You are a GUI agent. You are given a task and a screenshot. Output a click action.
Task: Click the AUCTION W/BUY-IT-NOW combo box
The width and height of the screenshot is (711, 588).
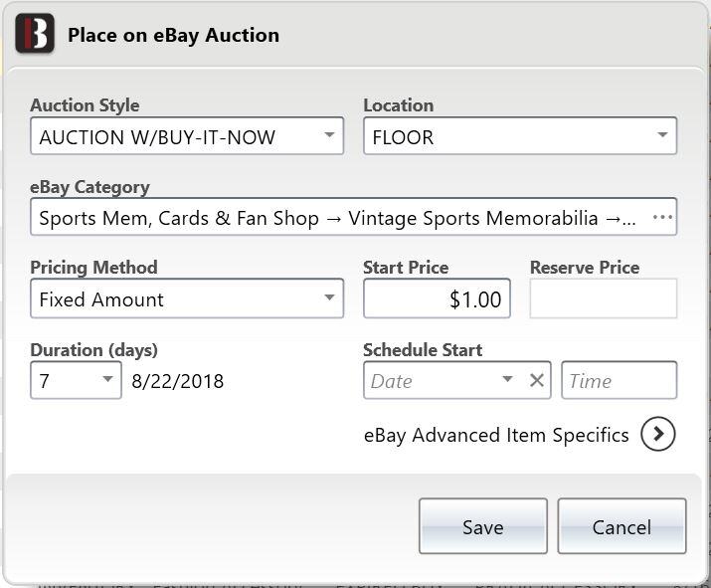click(187, 135)
